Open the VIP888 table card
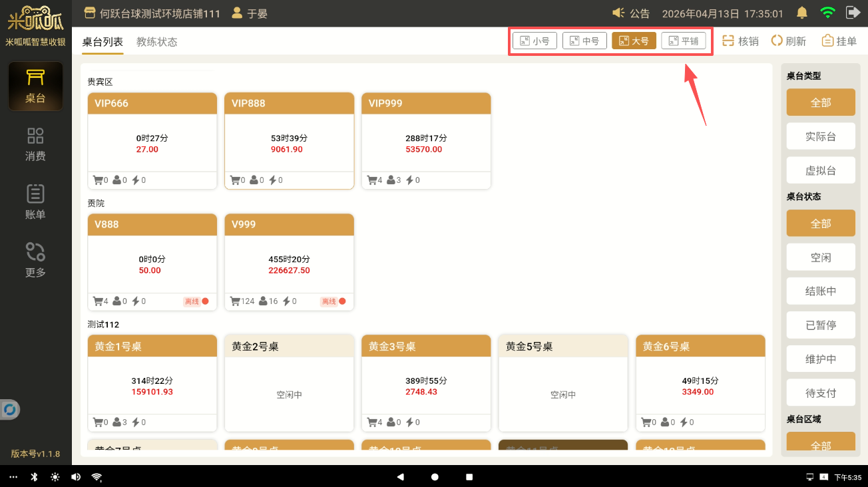 [289, 141]
